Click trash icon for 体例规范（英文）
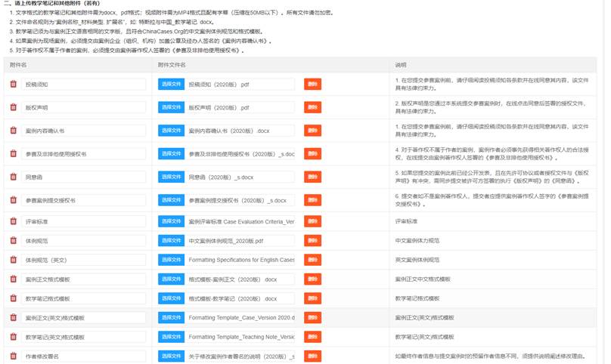611x364 pixels. [x=13, y=260]
